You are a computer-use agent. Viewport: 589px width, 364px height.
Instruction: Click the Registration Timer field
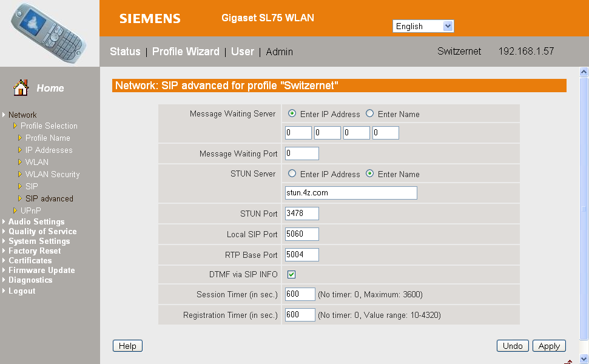point(300,315)
